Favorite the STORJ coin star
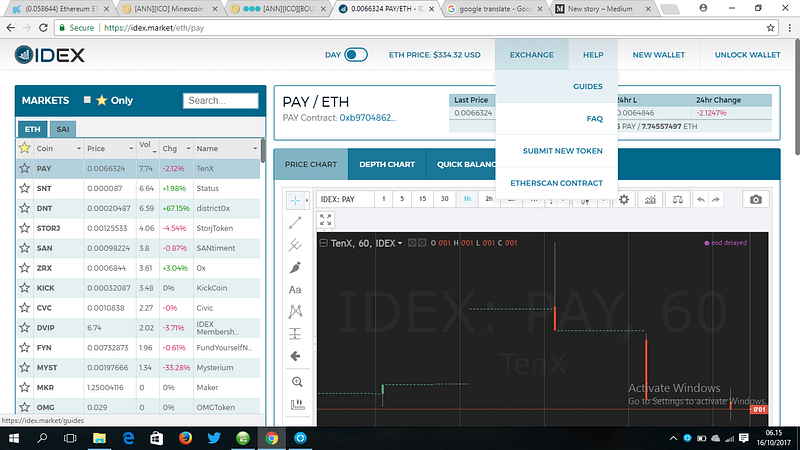Image resolution: width=800 pixels, height=450 pixels. (x=24, y=228)
